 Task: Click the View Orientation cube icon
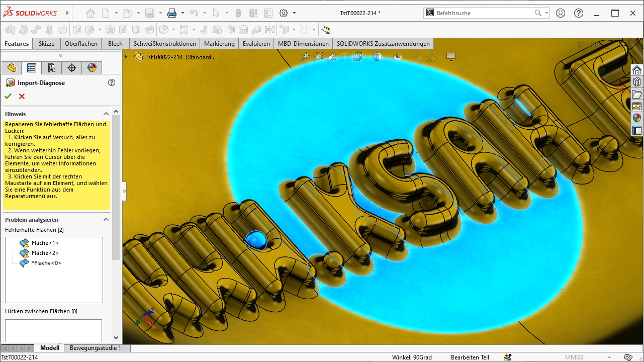tap(357, 57)
